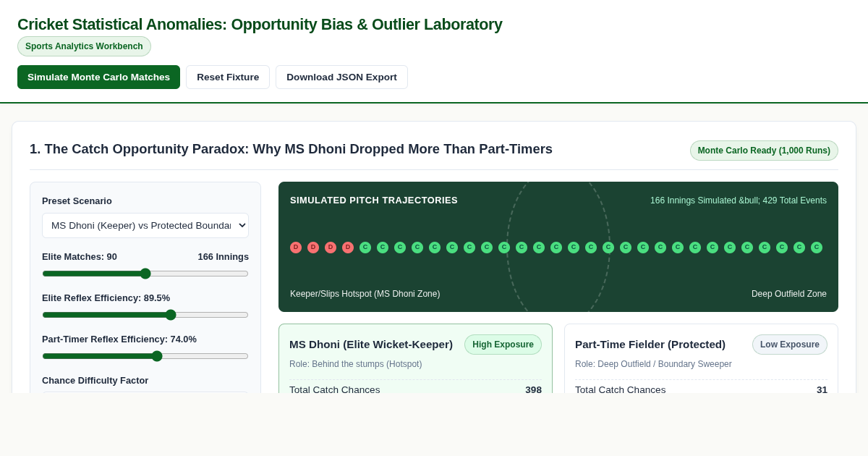Download the JSON Export
Viewport: 868px width, 456px height.
[341, 77]
